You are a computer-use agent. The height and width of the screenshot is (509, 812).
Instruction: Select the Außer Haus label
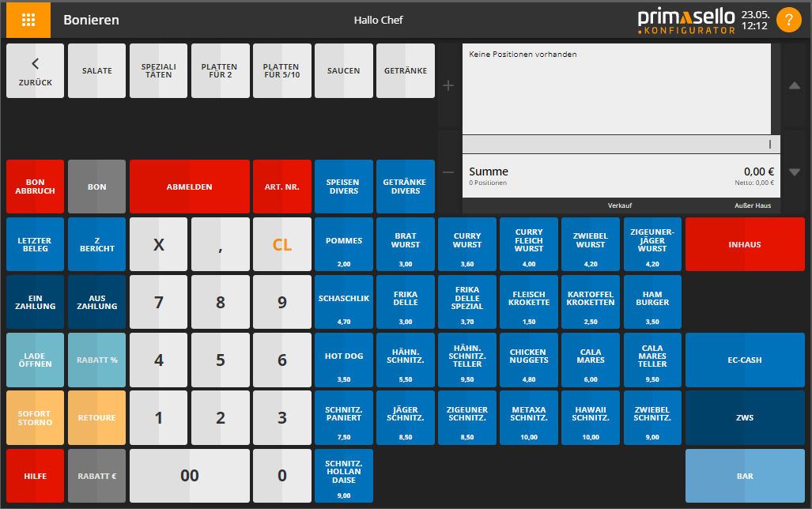[753, 205]
